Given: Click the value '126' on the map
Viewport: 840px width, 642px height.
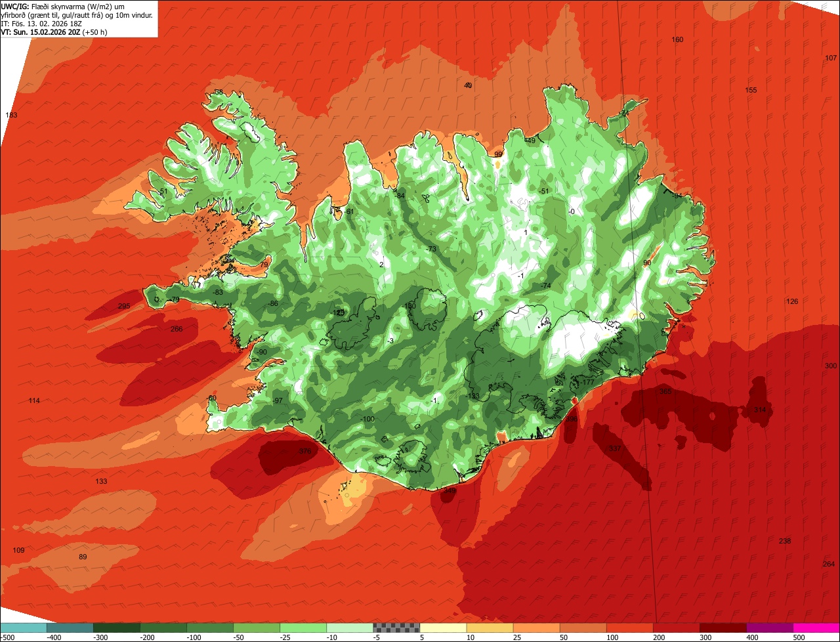Looking at the screenshot, I should [793, 301].
